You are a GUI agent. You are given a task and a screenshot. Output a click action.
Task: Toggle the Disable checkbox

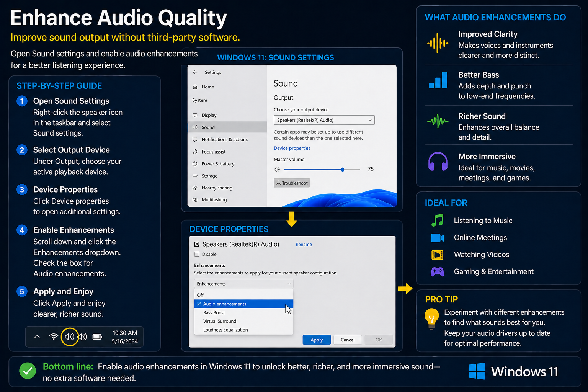(x=197, y=254)
